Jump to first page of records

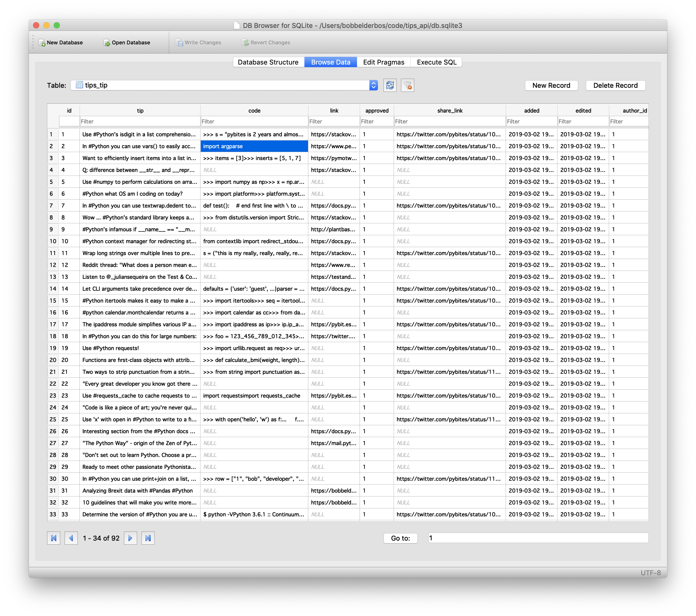coord(53,538)
